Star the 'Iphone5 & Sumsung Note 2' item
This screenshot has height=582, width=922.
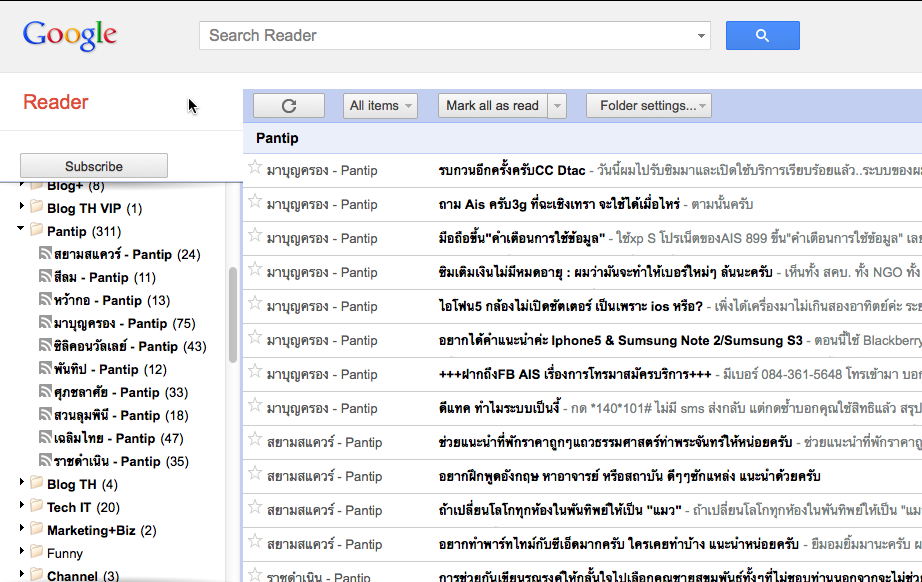(x=255, y=337)
